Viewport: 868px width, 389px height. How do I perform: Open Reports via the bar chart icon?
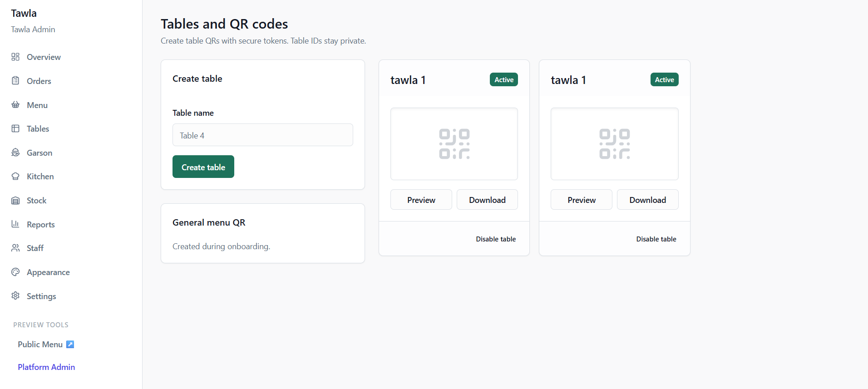coord(15,224)
